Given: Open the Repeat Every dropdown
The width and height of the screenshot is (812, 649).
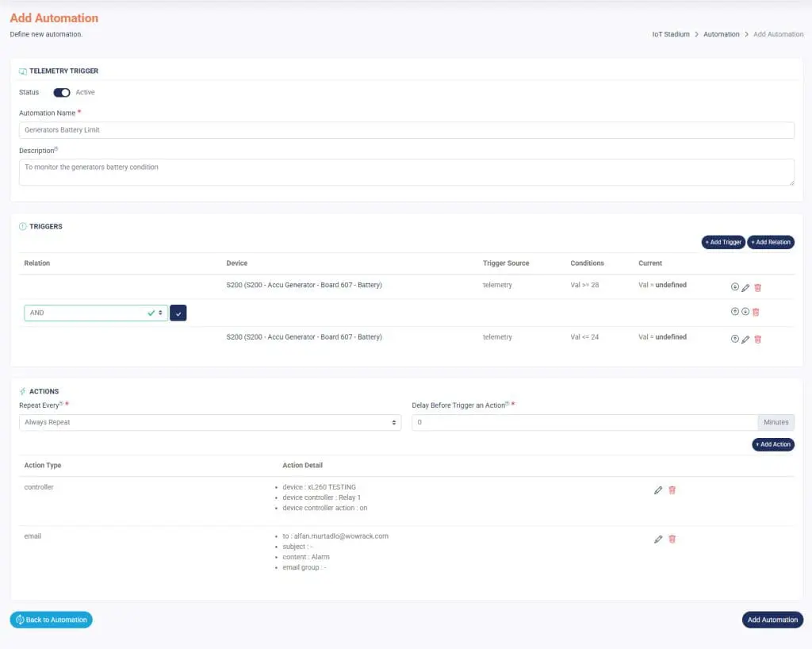Looking at the screenshot, I should coord(209,423).
